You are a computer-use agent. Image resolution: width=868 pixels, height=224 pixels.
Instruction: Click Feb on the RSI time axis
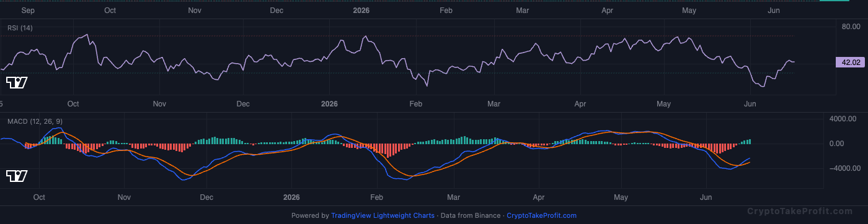click(416, 103)
